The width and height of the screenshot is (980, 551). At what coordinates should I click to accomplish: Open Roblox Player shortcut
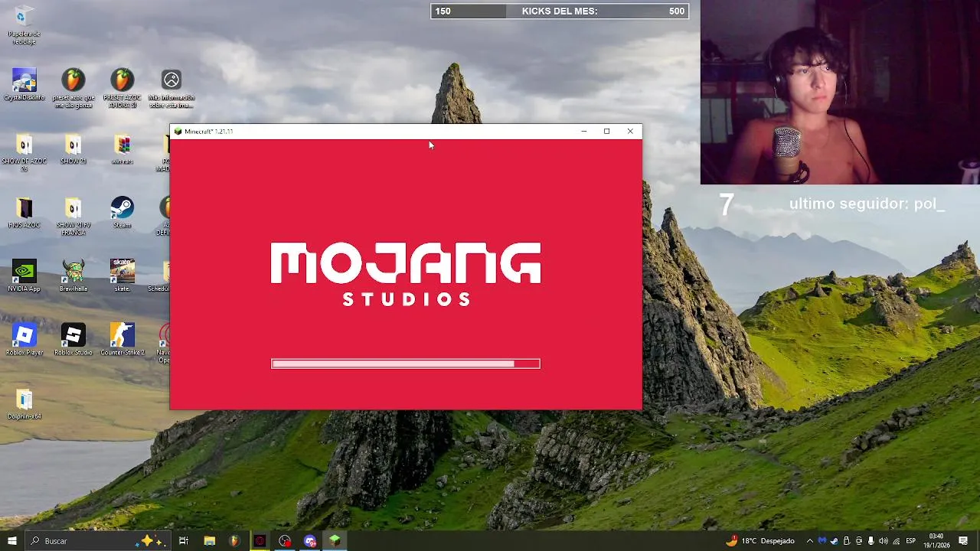click(x=24, y=340)
